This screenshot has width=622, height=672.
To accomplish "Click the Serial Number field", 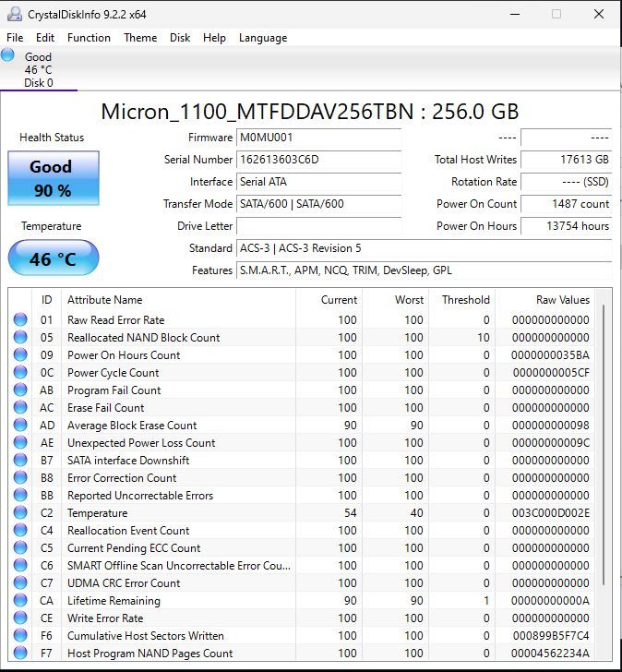I will pos(318,160).
